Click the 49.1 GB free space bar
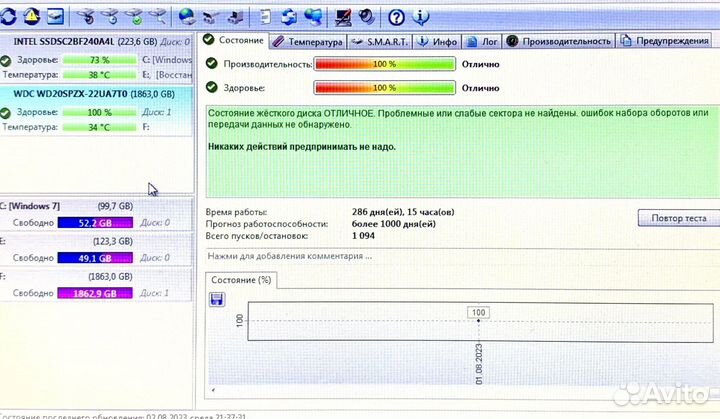Viewport: 720px width, 419px height. coord(95,258)
